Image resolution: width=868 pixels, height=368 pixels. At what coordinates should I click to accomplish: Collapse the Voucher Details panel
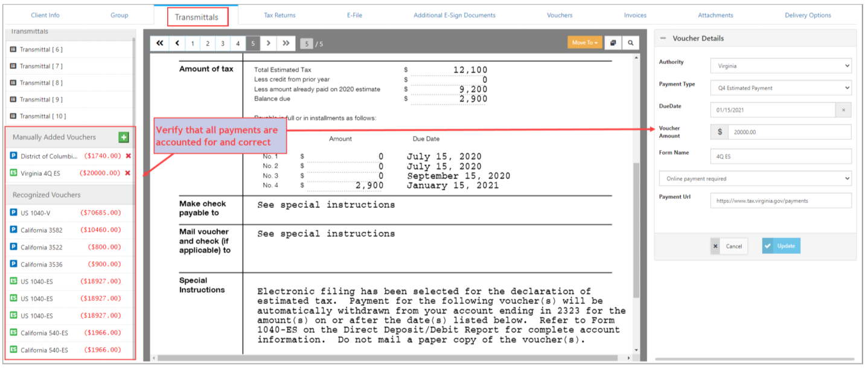(663, 38)
